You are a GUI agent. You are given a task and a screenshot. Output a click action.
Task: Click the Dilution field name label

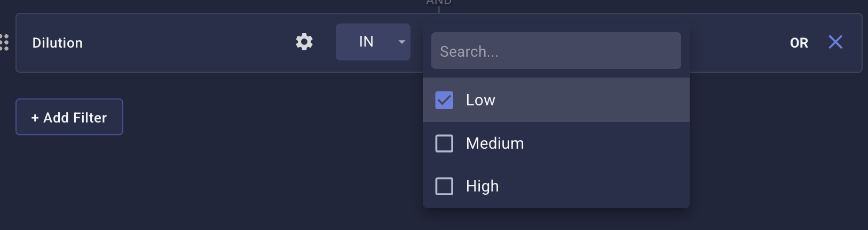(x=58, y=43)
